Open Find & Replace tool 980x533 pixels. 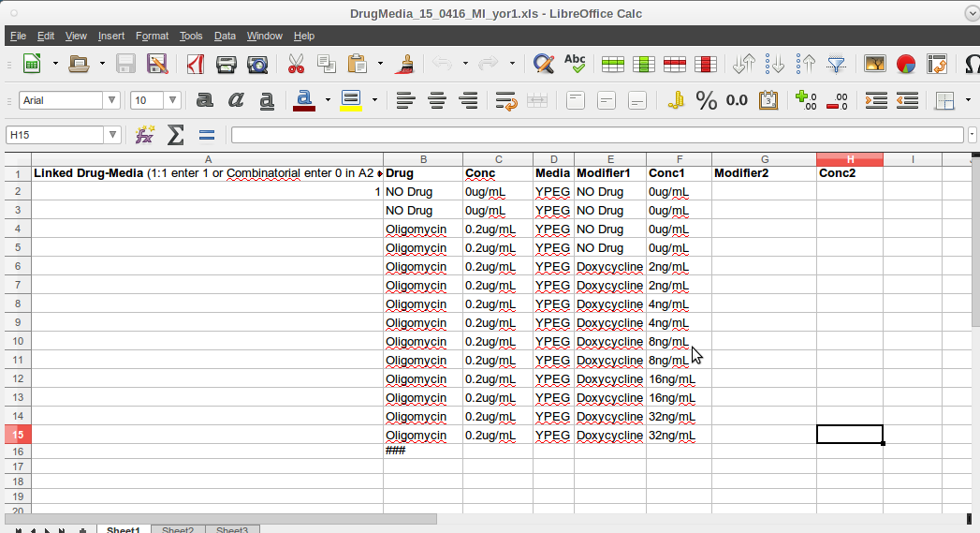tap(543, 64)
